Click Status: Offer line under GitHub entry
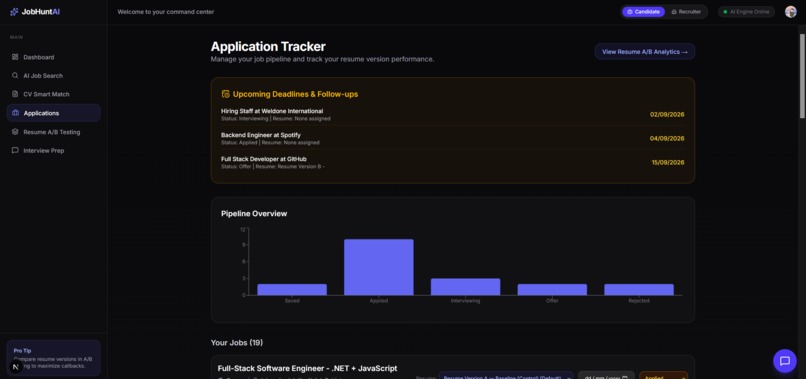 272,167
